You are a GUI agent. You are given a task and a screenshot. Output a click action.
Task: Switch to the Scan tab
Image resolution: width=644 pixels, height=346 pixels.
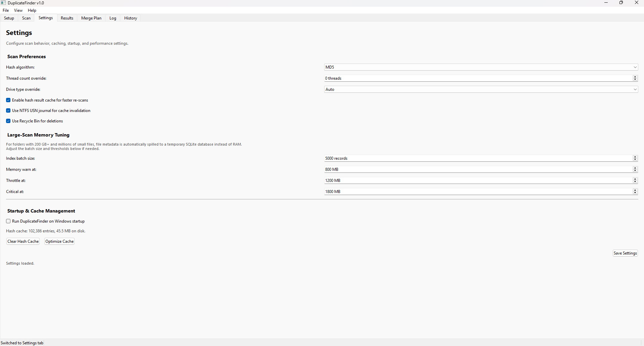pyautogui.click(x=26, y=18)
